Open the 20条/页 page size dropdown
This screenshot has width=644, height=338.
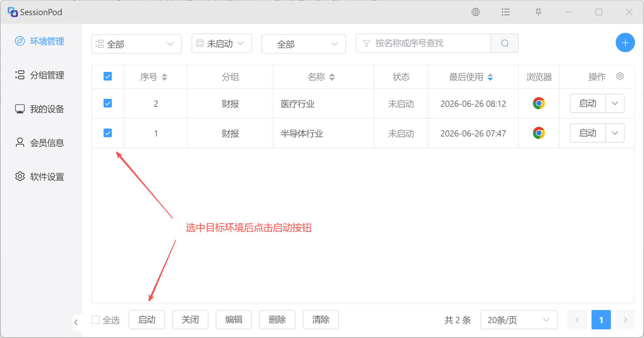[519, 320]
